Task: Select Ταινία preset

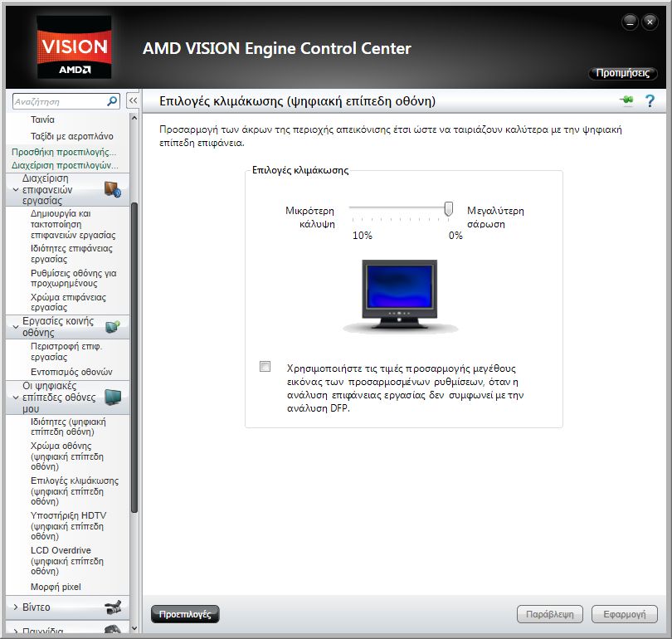Action: 42,120
